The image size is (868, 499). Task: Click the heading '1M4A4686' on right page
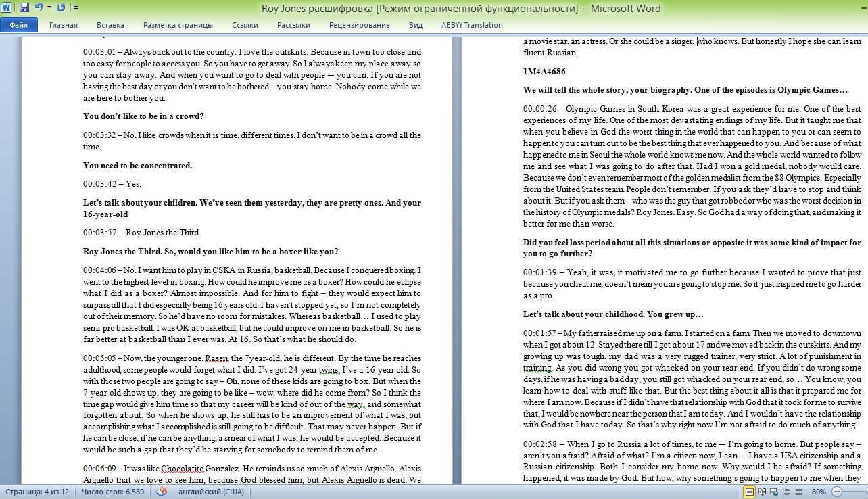[544, 71]
